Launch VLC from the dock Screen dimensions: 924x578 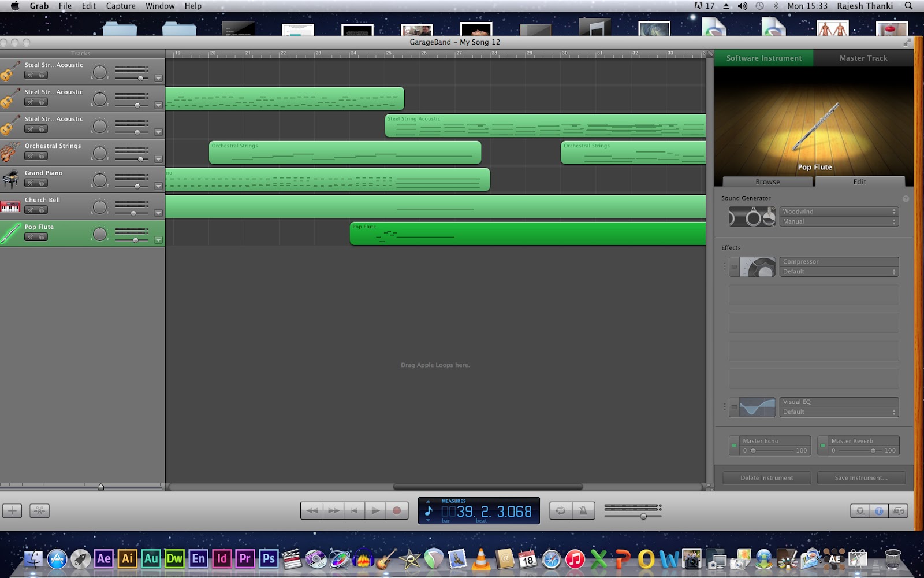click(x=480, y=558)
